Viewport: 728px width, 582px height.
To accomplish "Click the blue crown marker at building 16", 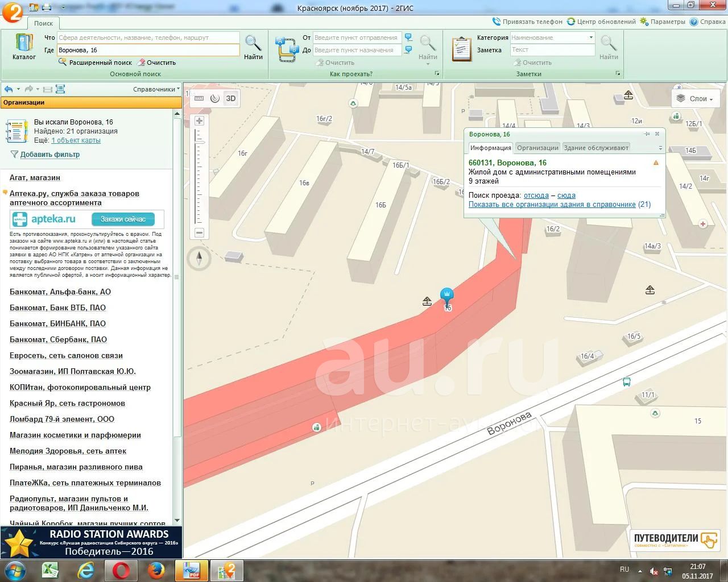I will click(x=447, y=297).
